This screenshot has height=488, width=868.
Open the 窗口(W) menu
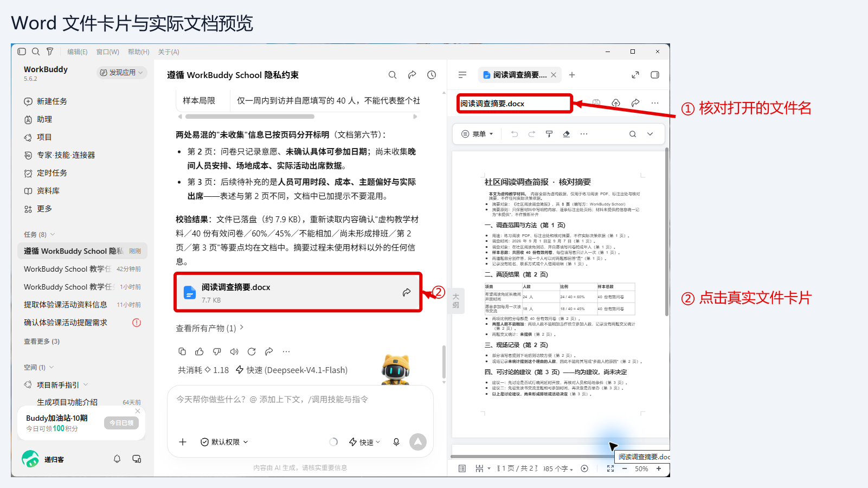107,52
